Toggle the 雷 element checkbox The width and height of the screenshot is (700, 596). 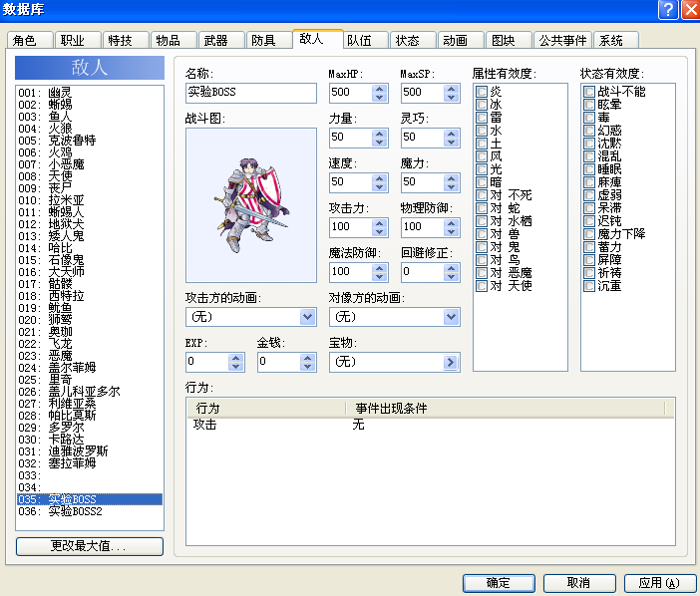[x=482, y=118]
